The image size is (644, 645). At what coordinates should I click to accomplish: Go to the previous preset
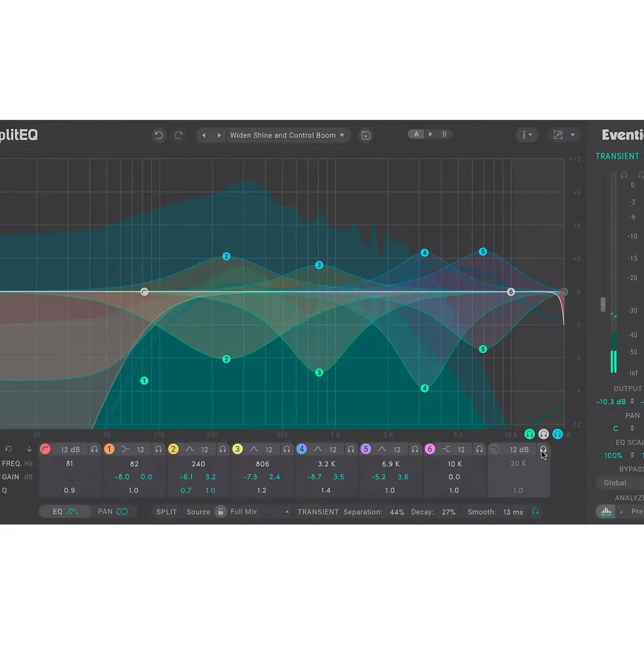[x=204, y=135]
